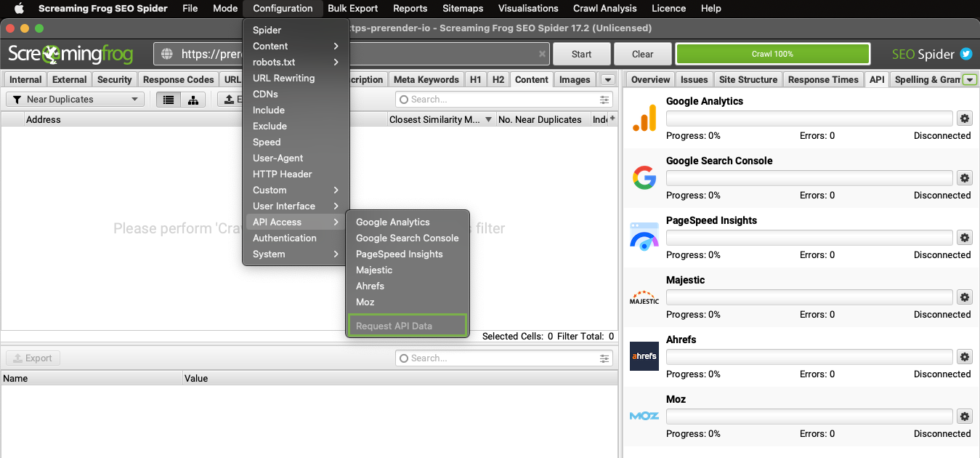Screen dimensions: 980x458
Task: Open Google Search Console settings gear
Action: click(x=964, y=178)
